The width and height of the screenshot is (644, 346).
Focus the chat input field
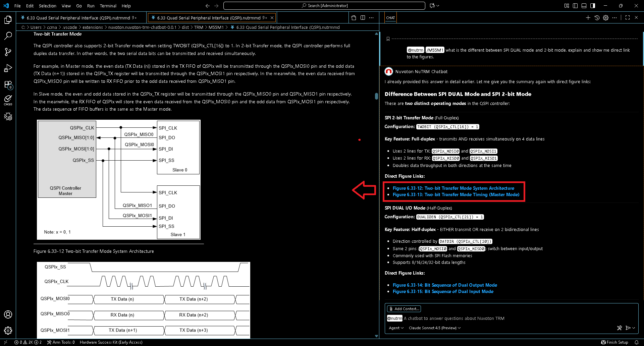coord(512,319)
